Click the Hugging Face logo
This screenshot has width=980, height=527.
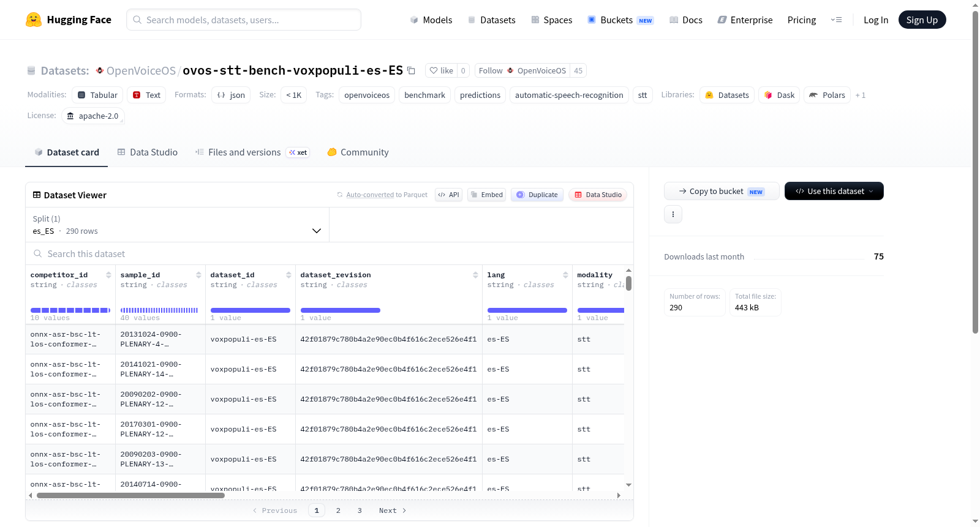pyautogui.click(x=68, y=20)
